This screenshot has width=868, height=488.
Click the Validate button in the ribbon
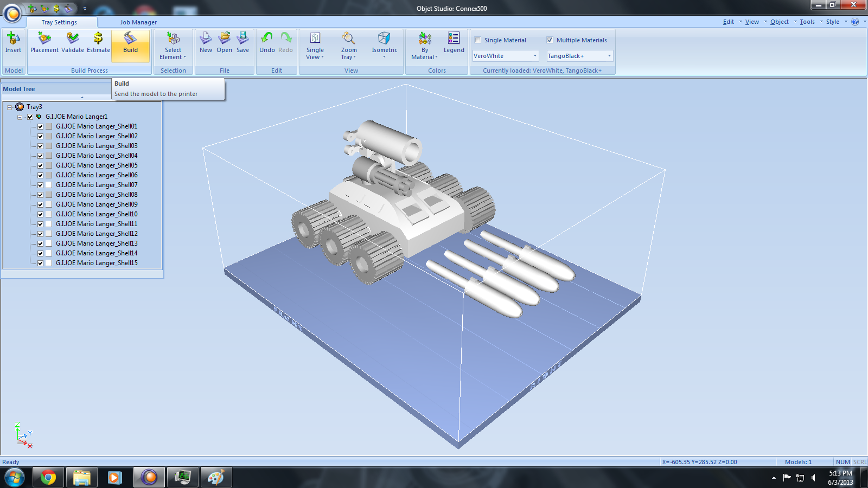tap(73, 43)
